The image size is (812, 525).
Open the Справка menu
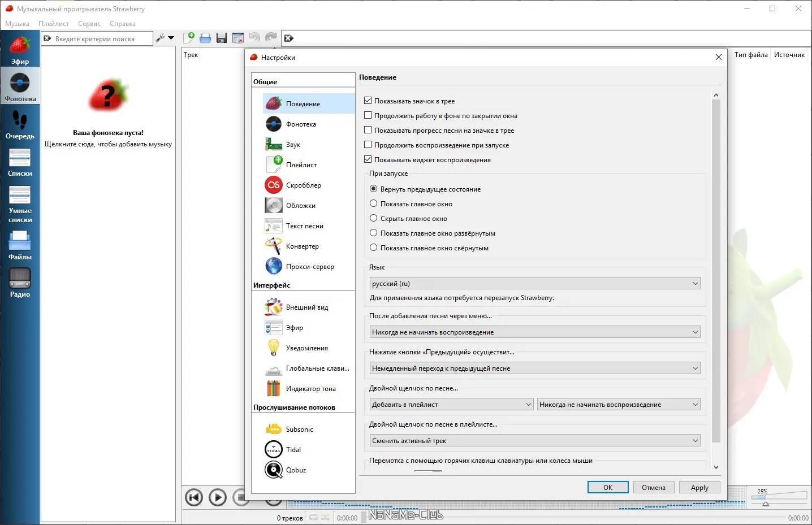click(x=123, y=24)
